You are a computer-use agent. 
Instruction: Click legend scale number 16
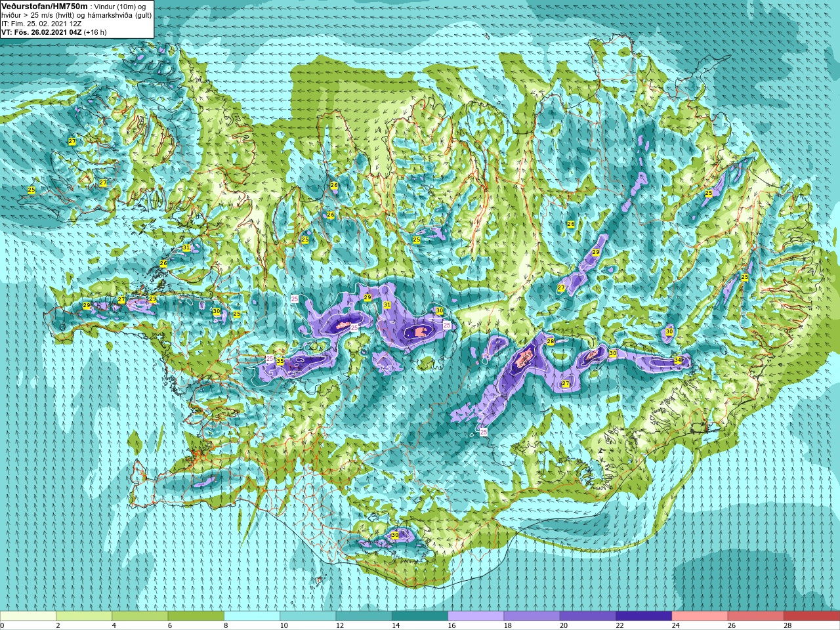(x=451, y=625)
